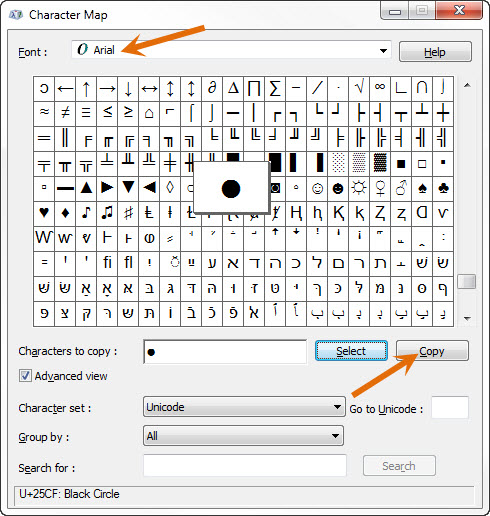
Task: Select the less-than-or-equal symbol
Action: (x=107, y=114)
